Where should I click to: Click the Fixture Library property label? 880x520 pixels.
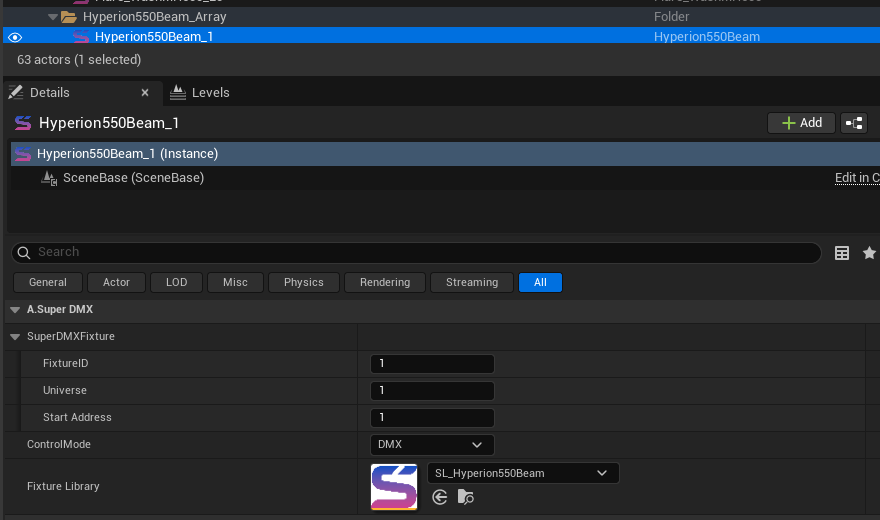(x=63, y=486)
